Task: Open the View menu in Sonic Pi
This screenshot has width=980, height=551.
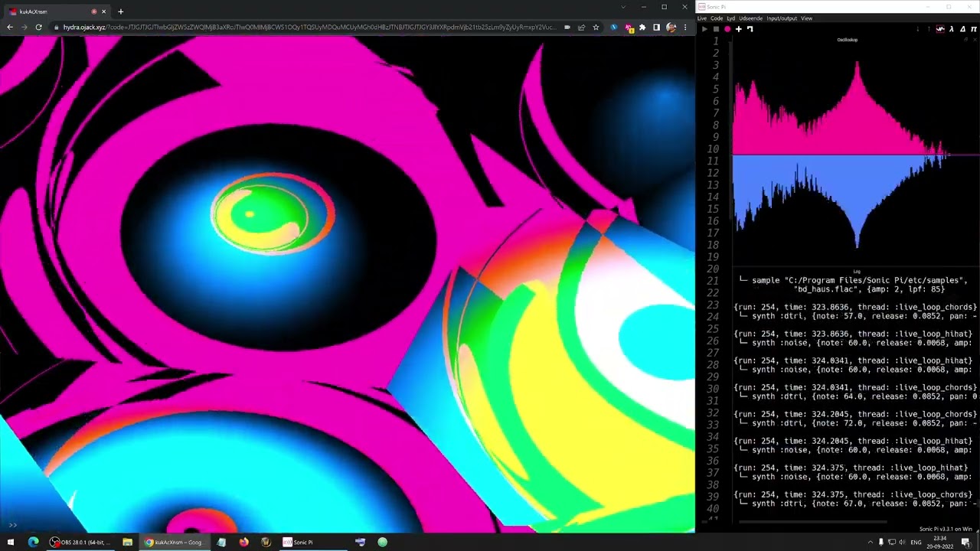Action: click(807, 18)
